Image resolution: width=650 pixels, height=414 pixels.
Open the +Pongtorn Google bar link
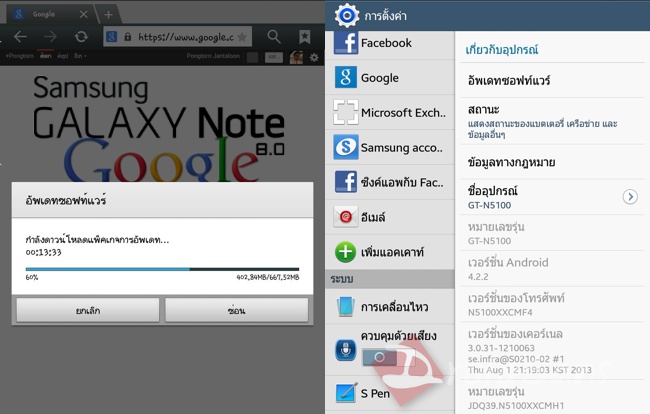pyautogui.click(x=19, y=56)
